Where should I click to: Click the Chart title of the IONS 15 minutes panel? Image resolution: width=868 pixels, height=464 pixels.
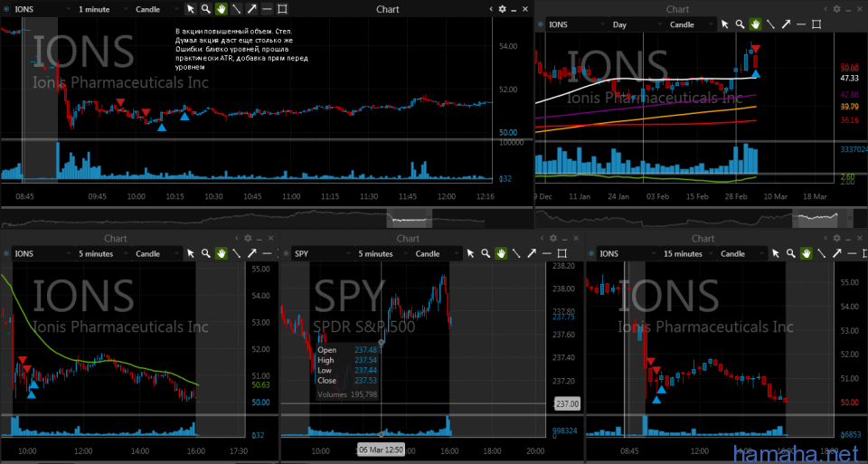coord(703,238)
